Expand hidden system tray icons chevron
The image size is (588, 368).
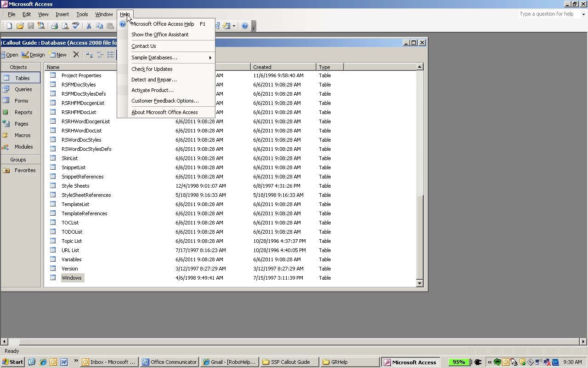[490, 362]
